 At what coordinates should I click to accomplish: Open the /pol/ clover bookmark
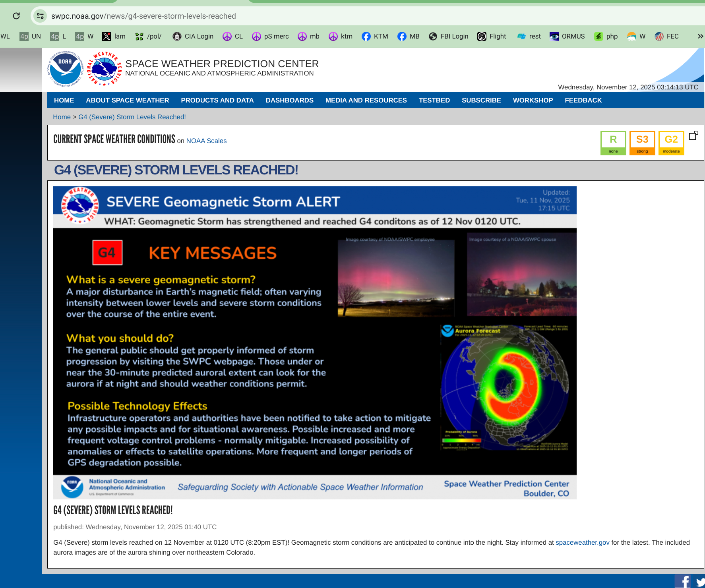(x=148, y=37)
